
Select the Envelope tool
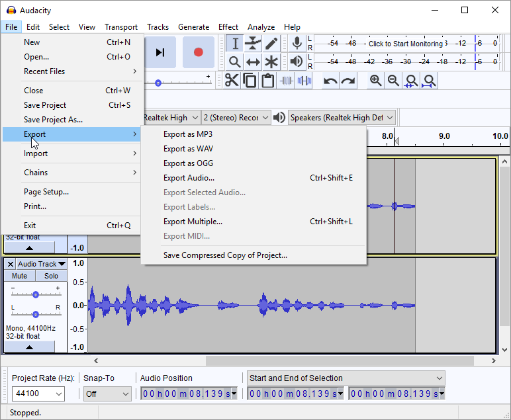[x=253, y=44]
